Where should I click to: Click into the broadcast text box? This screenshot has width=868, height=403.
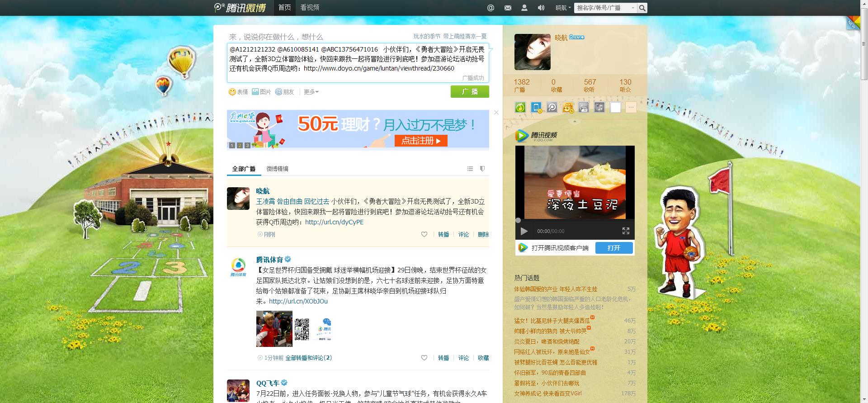coord(358,63)
